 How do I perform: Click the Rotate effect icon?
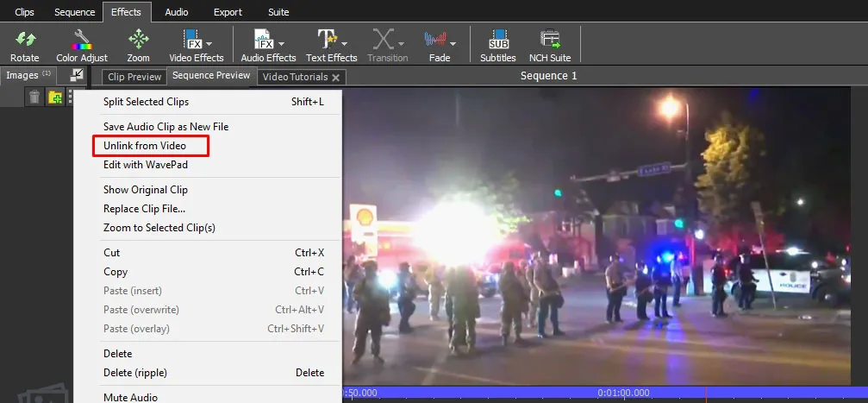(x=24, y=40)
